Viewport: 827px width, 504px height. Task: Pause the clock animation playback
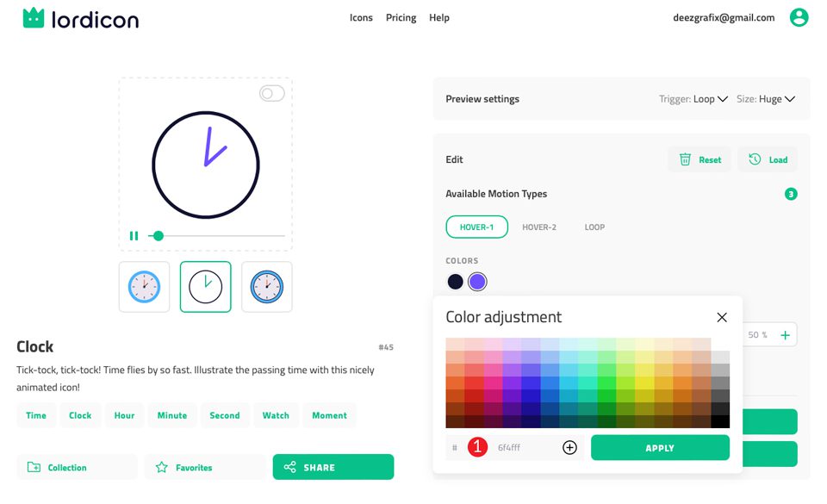[134, 235]
